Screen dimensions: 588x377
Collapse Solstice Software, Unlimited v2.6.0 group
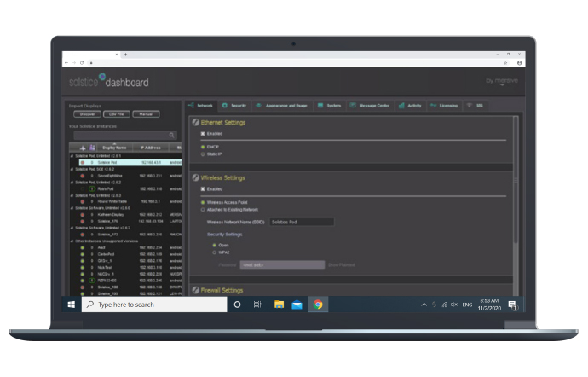(x=72, y=208)
